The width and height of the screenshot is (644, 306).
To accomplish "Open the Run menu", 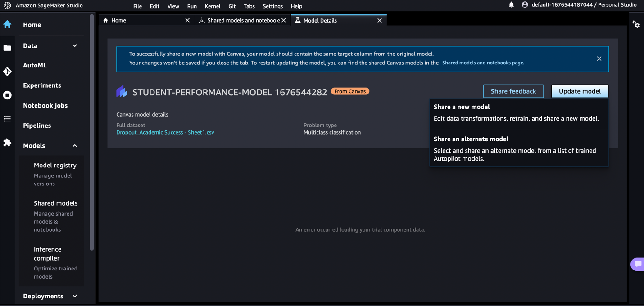I will click(x=192, y=6).
